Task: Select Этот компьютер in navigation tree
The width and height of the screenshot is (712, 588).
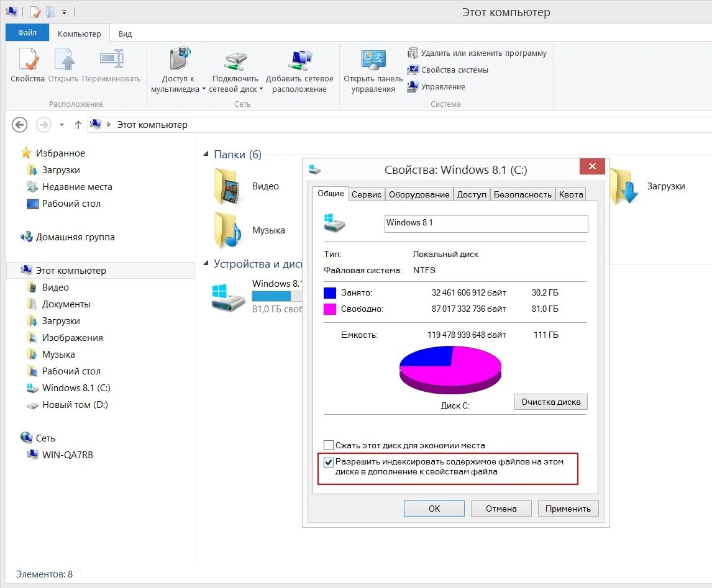Action: click(x=101, y=271)
